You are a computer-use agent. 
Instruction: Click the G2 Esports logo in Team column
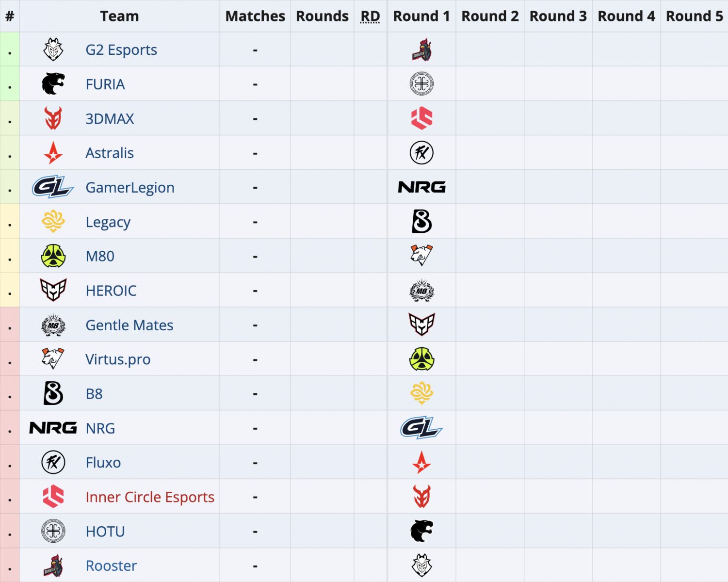point(53,49)
